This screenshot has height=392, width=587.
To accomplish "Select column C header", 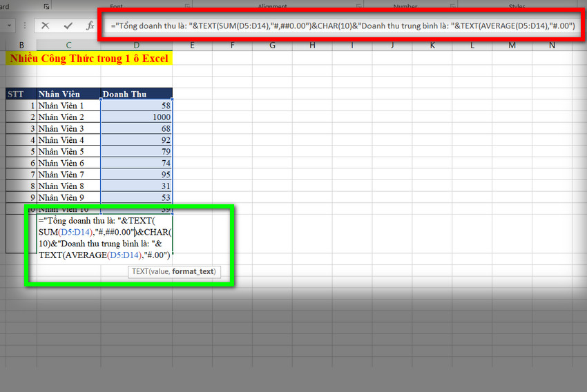I will pyautogui.click(x=68, y=46).
